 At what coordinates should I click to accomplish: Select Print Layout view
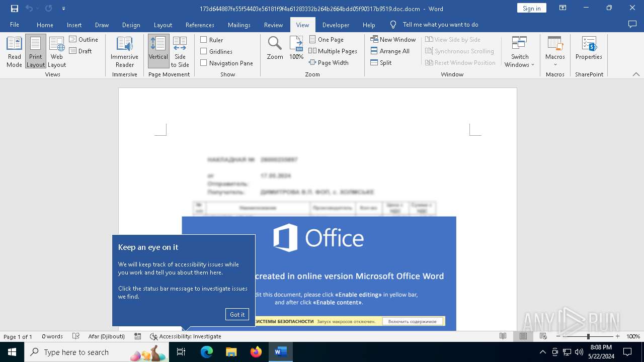(x=36, y=52)
